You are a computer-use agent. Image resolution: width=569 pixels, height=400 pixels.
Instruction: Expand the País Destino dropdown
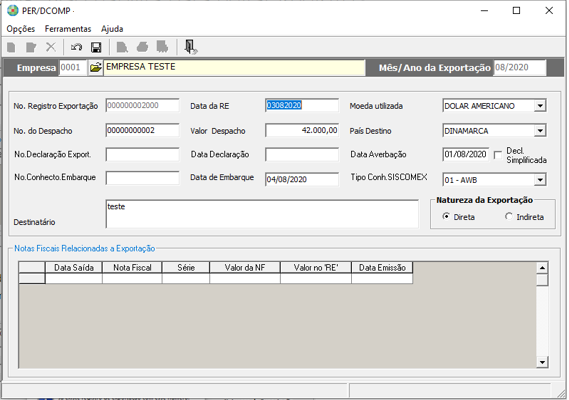click(540, 131)
